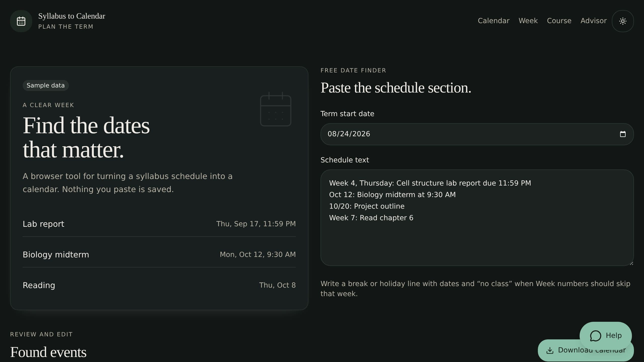644x362 pixels.
Task: Click the Syllabus to Calendar title
Action: [x=72, y=16]
